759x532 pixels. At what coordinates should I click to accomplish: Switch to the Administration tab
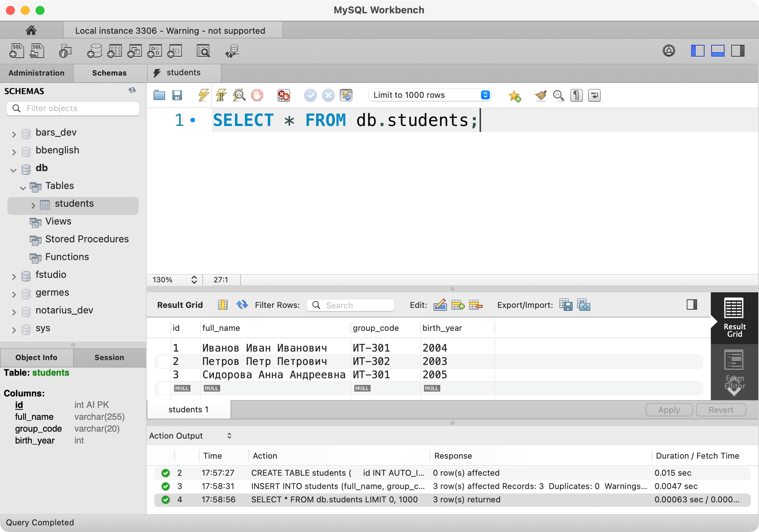(x=37, y=73)
